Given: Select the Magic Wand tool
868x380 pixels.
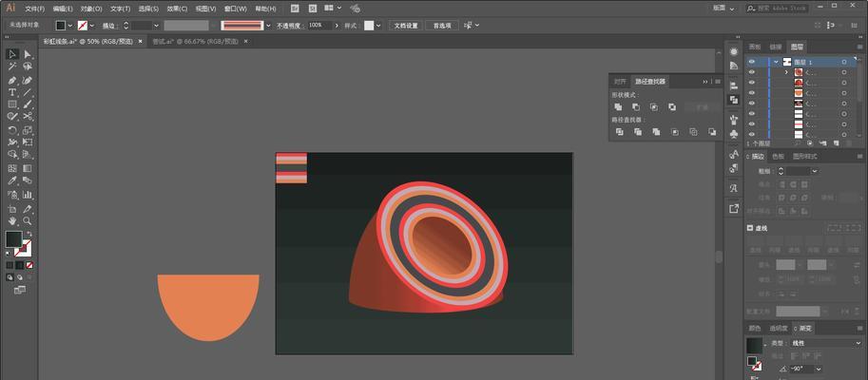Looking at the screenshot, I should pos(12,66).
